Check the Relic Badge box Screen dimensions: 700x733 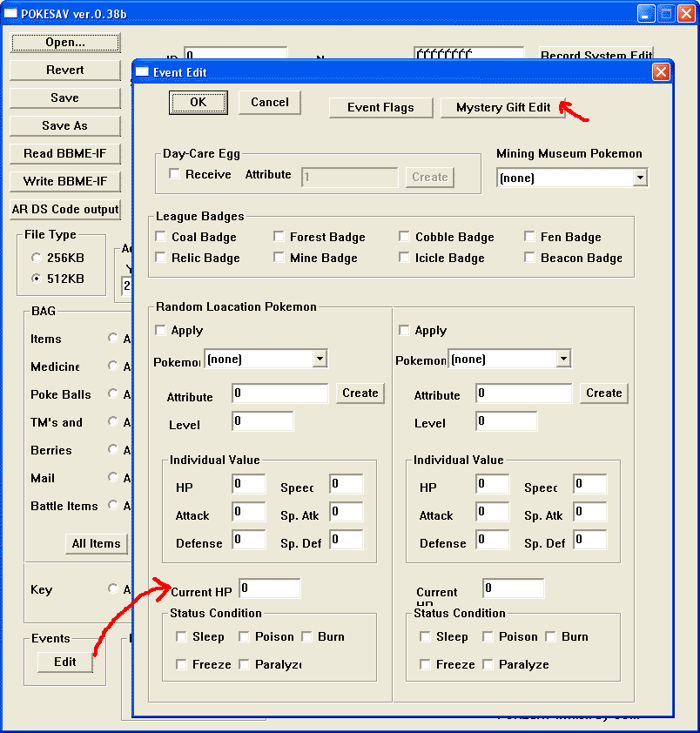click(x=160, y=258)
